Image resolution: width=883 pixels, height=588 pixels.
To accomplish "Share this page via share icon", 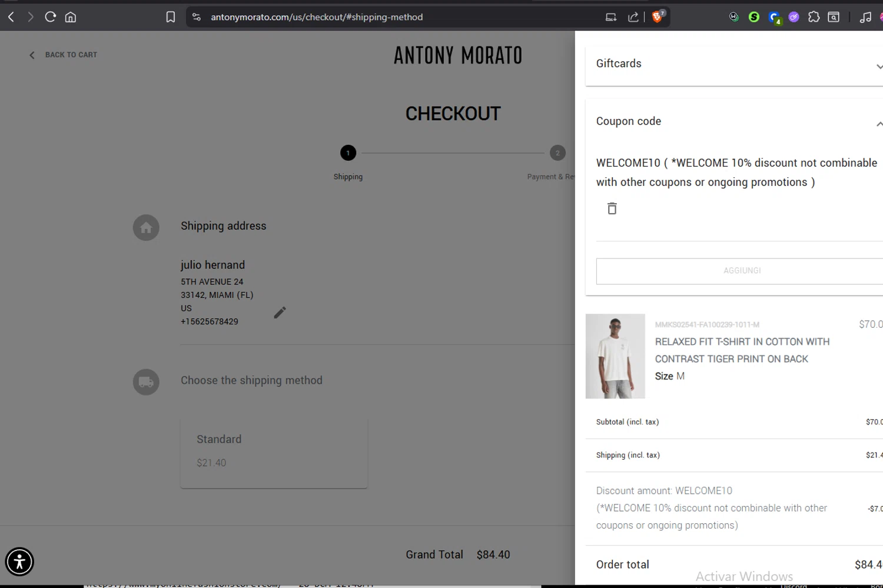I will tap(633, 17).
